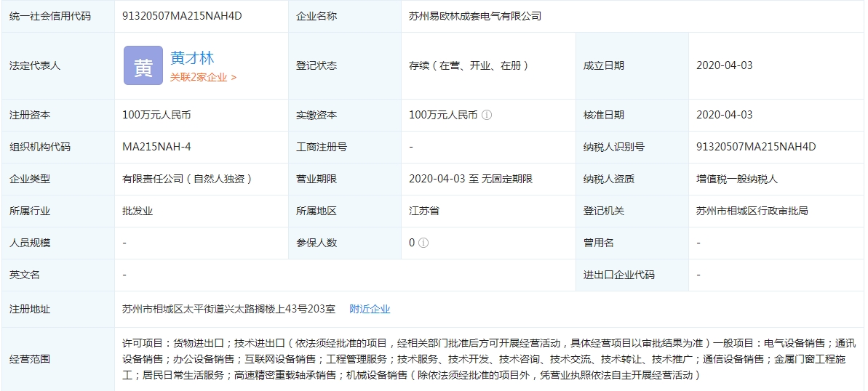Click 有限责任公司（自然人独资）company type text

[187, 179]
